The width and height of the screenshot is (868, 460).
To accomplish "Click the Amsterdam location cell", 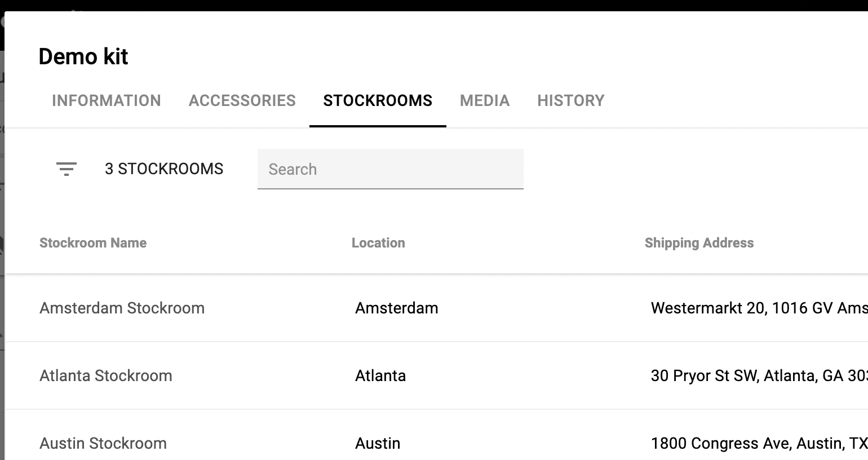I will pos(397,308).
